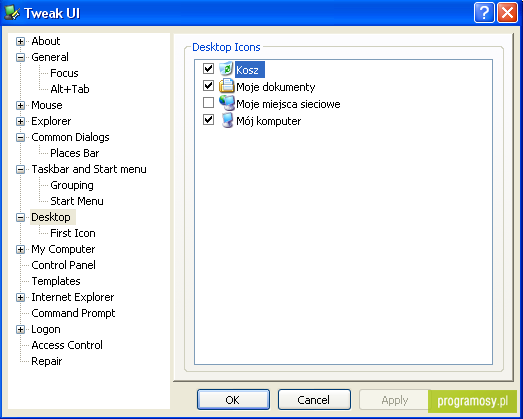The width and height of the screenshot is (523, 419).
Task: Collapse the General tree node
Action: coord(20,57)
